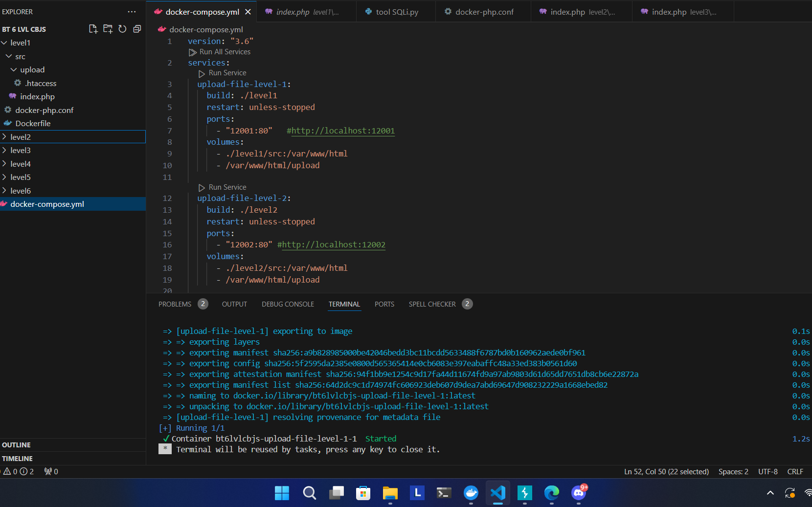
Task: Open Docker Desktop from the taskbar
Action: click(x=471, y=493)
